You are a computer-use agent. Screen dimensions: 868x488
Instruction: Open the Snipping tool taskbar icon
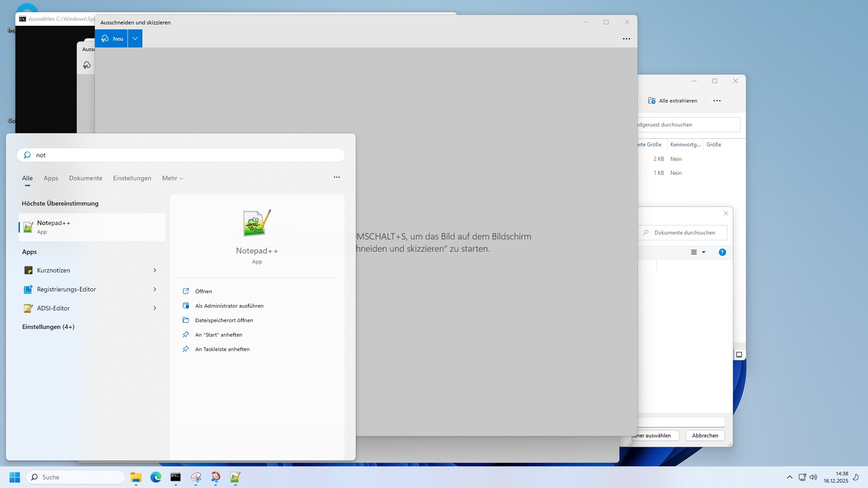[x=196, y=477]
